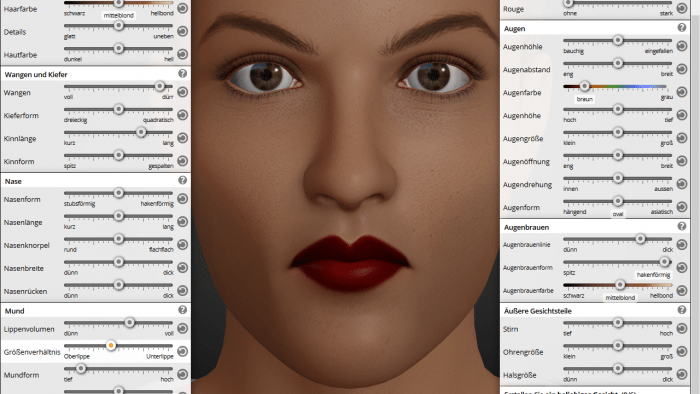Image resolution: width=700 pixels, height=394 pixels.
Task: Click the 3D face preview
Action: [x=346, y=196]
